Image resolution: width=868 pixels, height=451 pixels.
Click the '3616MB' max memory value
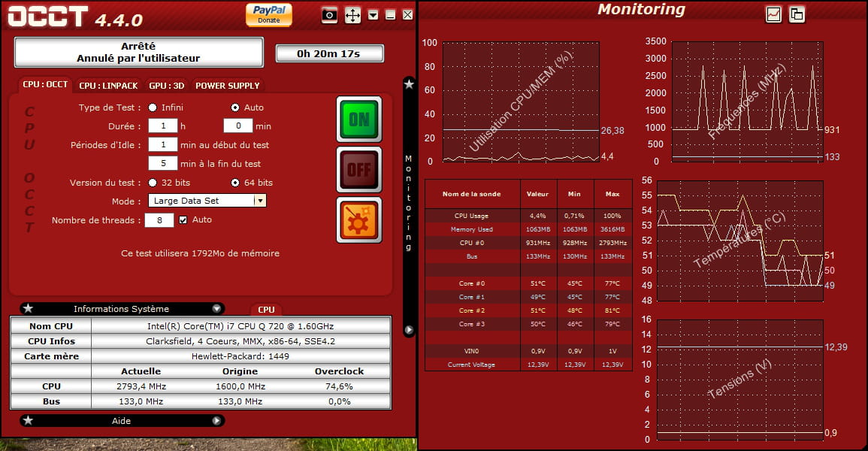[612, 229]
